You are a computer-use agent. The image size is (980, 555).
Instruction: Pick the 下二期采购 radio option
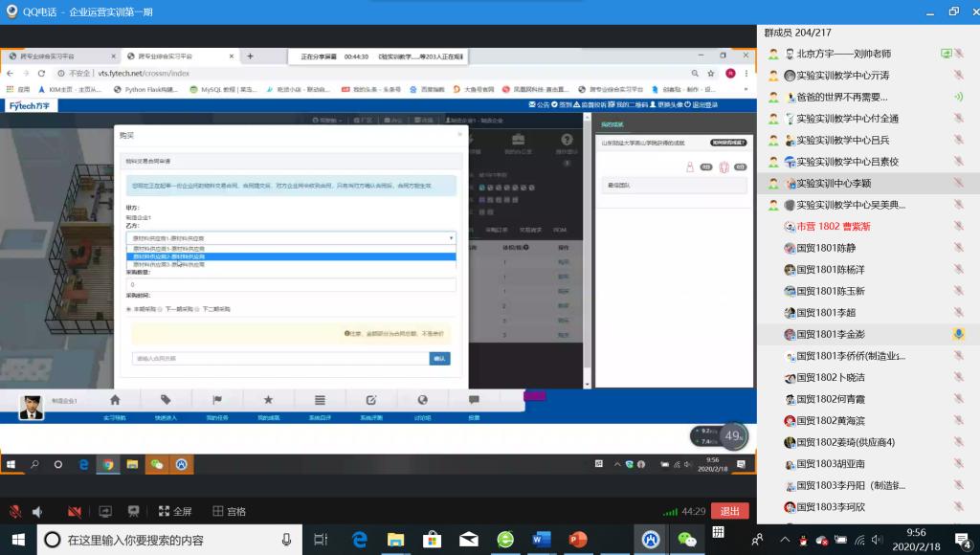click(x=198, y=310)
